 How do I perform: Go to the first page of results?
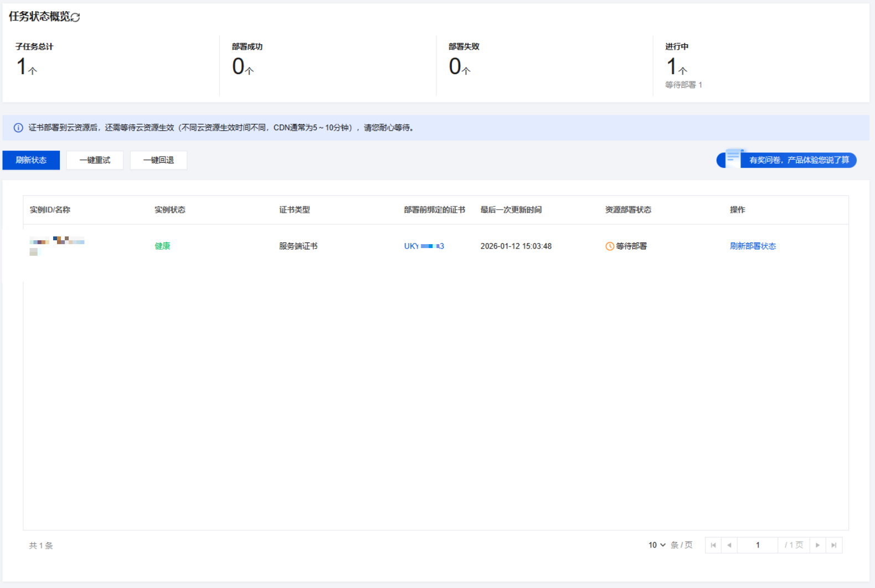pos(713,545)
